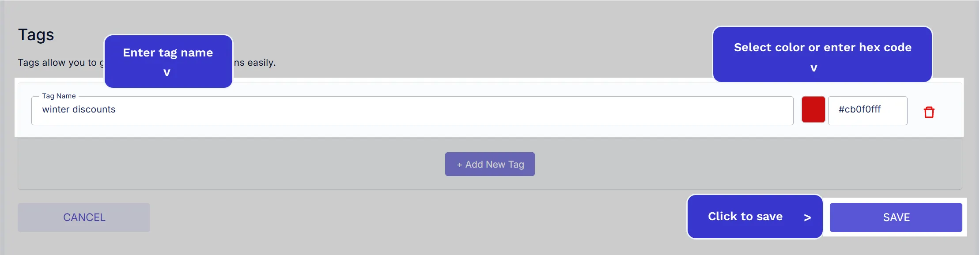Delete the winter discounts tag
Viewport: 980px width, 255px height.
point(929,112)
